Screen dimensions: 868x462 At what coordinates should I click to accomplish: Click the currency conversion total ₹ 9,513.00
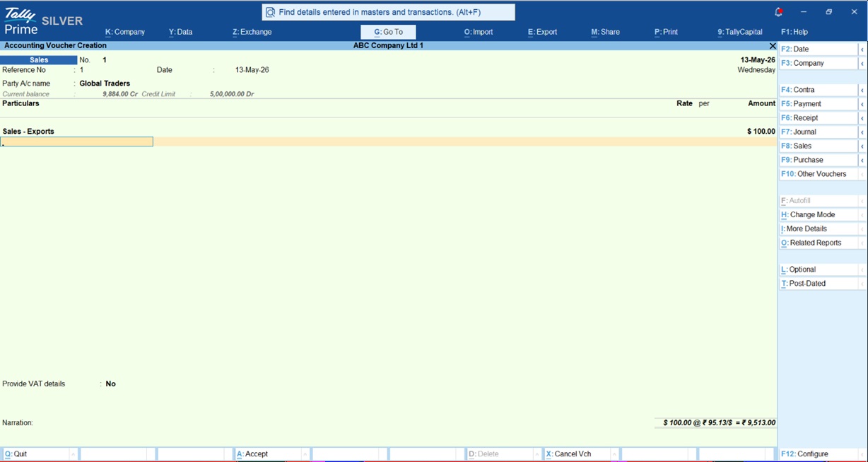tap(760, 423)
